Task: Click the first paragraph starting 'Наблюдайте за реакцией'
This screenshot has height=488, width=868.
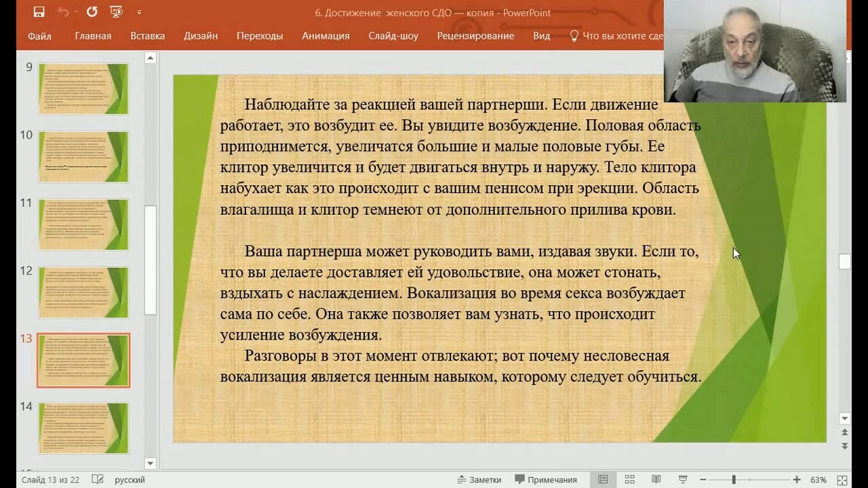Action: pos(460,157)
